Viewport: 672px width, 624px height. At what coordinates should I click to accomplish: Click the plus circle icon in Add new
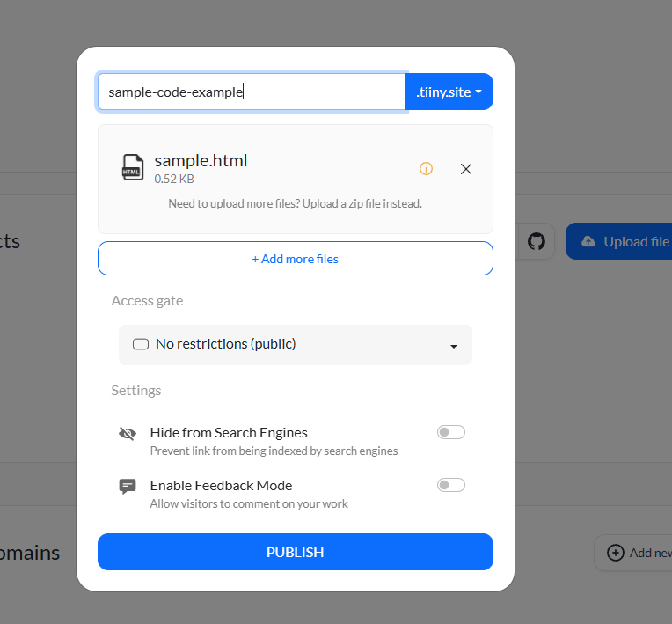[616, 553]
